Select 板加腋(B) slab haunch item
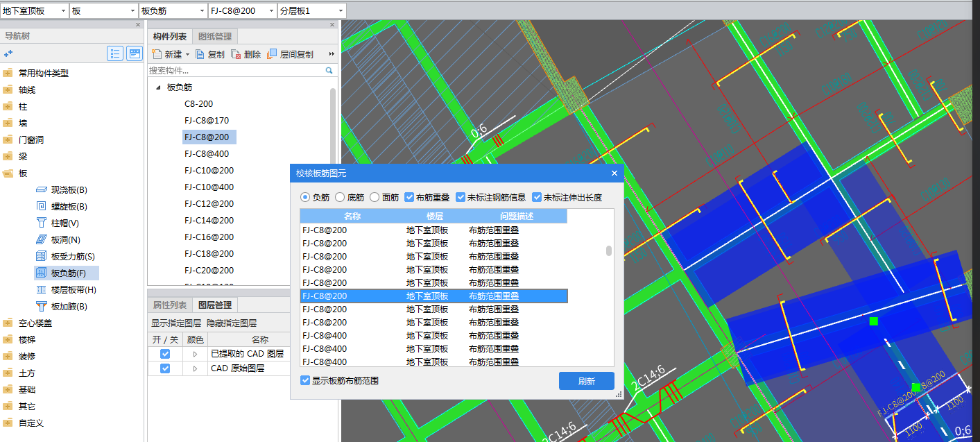The height and width of the screenshot is (442, 980). click(x=62, y=307)
